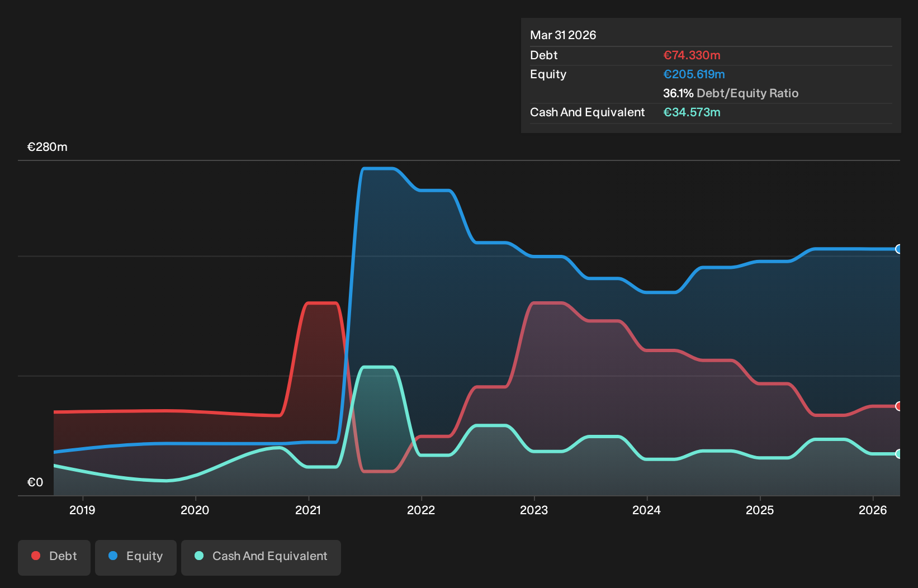Image resolution: width=918 pixels, height=588 pixels.
Task: Click the 36.1% Debt/Equity Ratio text
Action: tap(731, 93)
